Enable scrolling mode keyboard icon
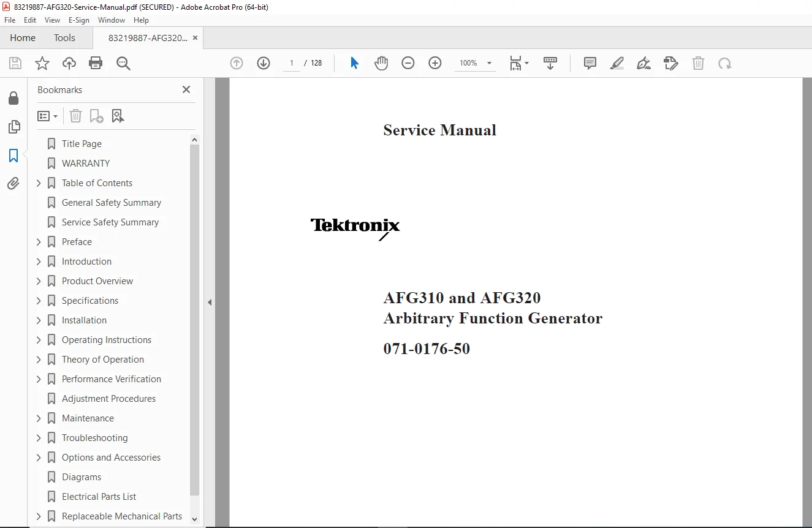 pos(550,63)
